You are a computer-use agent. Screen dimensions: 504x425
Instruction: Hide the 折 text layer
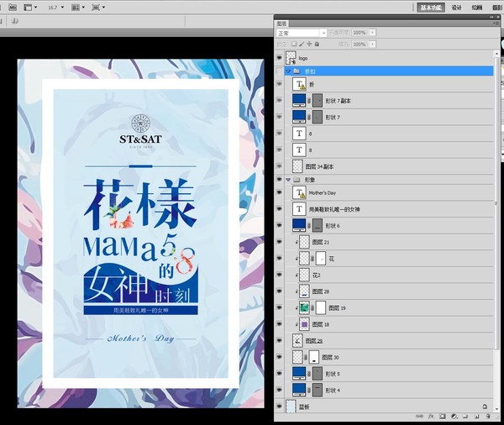[x=279, y=84]
